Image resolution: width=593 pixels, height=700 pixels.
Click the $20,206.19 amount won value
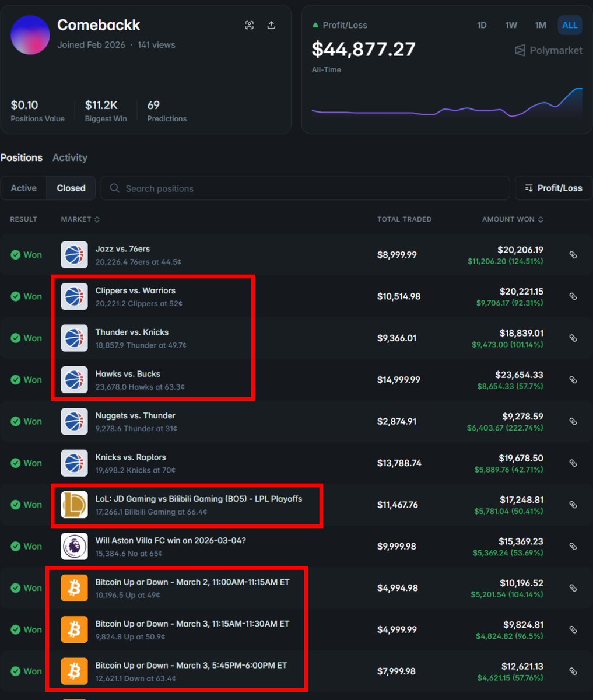click(521, 250)
